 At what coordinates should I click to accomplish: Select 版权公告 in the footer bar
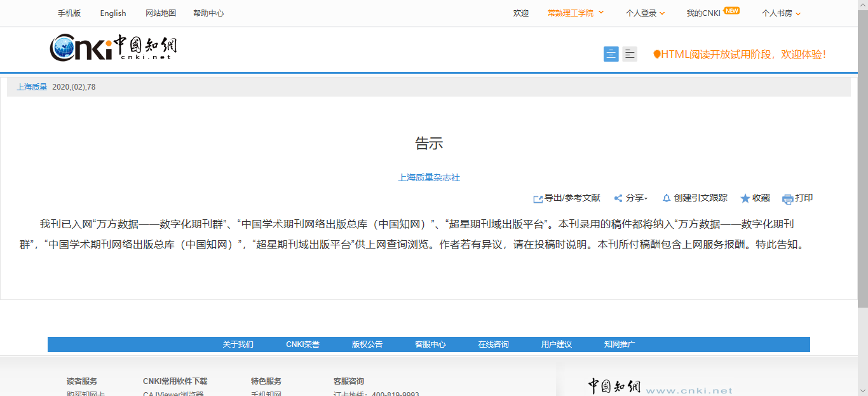(367, 345)
